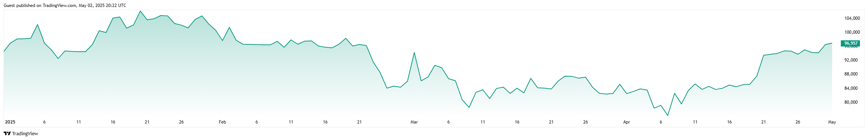
Task: Click the TradingView logo icon
Action: click(x=7, y=133)
